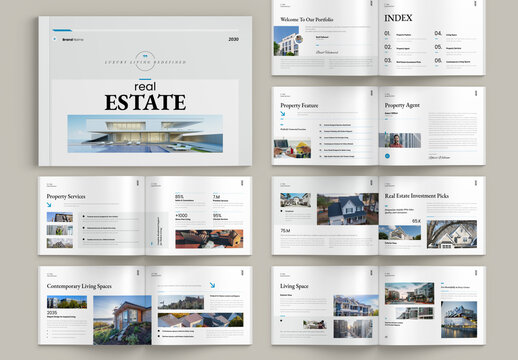518x360 pixels.
Task: Click the 95% statistic
Action: (217, 215)
